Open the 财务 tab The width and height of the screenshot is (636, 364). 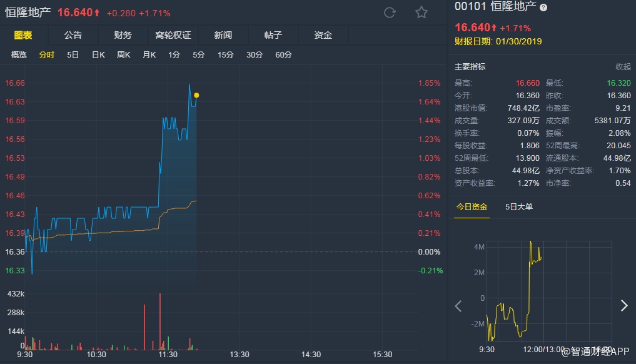click(x=123, y=35)
